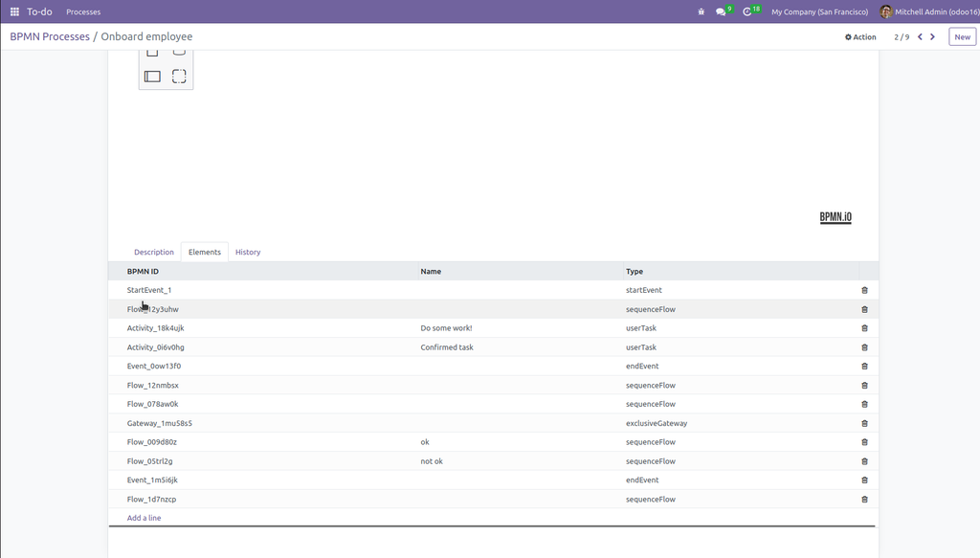Select the Elements tab
Image resolution: width=980 pixels, height=558 pixels.
tap(205, 252)
